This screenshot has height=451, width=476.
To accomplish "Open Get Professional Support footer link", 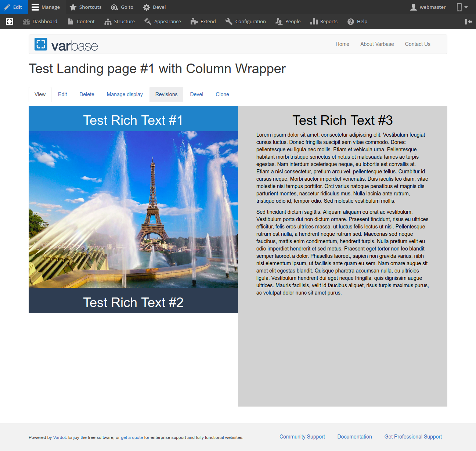I will (x=413, y=437).
